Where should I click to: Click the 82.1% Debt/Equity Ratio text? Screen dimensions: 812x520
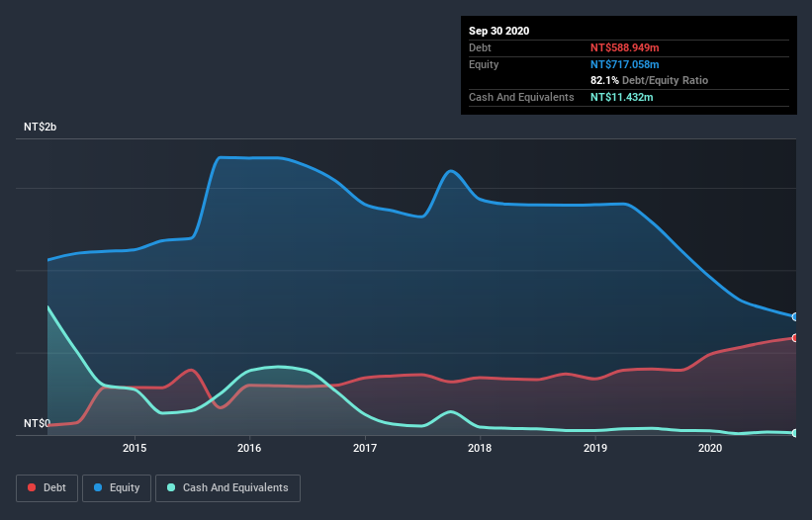click(x=649, y=80)
